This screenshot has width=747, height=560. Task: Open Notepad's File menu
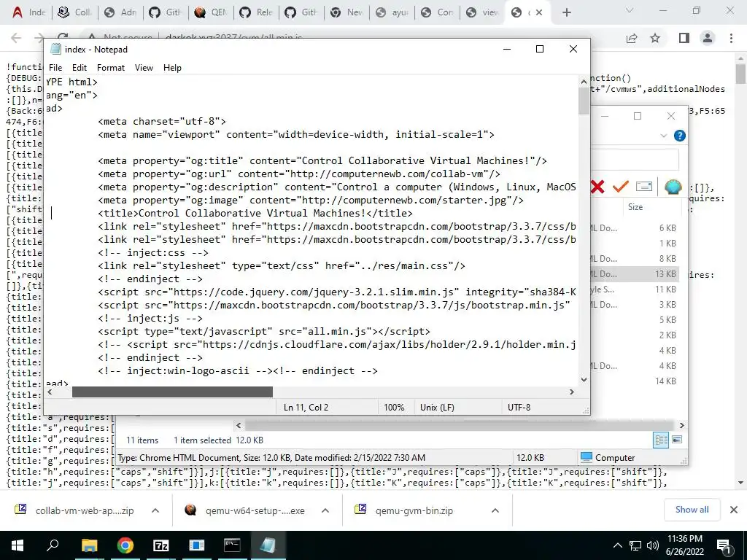[55, 68]
